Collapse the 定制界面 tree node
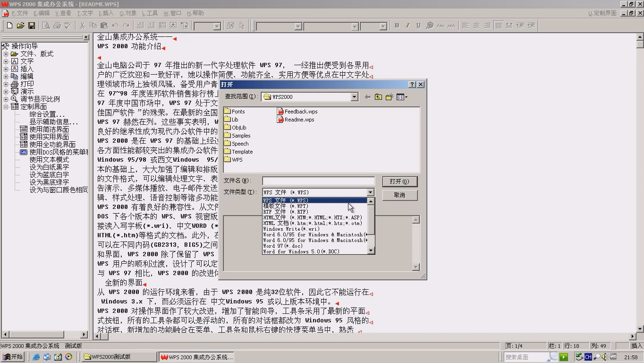644x363 pixels. pyautogui.click(x=6, y=107)
